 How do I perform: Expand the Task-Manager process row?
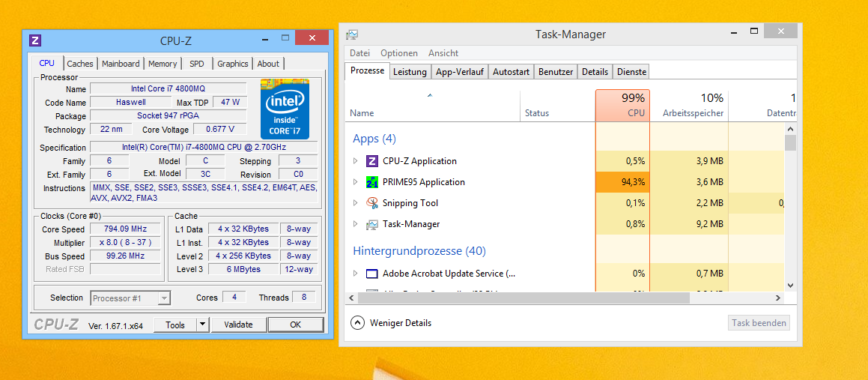point(356,224)
